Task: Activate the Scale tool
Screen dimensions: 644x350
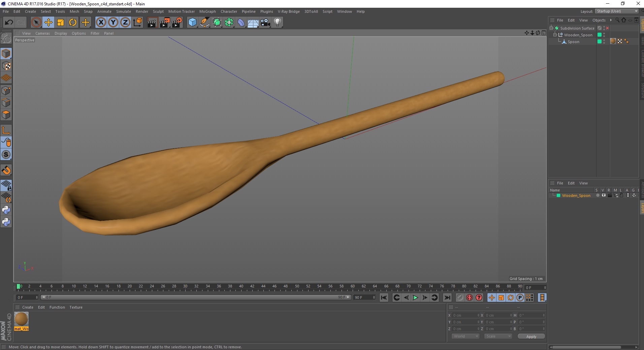Action: click(61, 23)
